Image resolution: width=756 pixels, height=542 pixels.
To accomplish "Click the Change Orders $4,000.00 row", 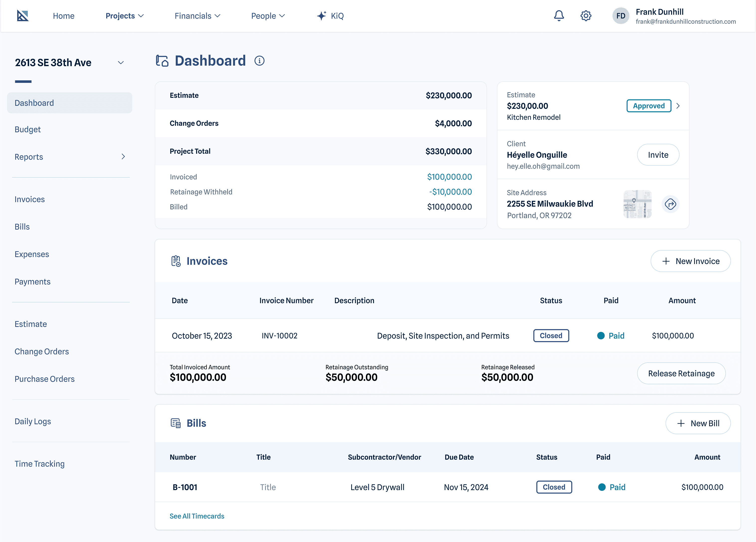I will [x=321, y=124].
